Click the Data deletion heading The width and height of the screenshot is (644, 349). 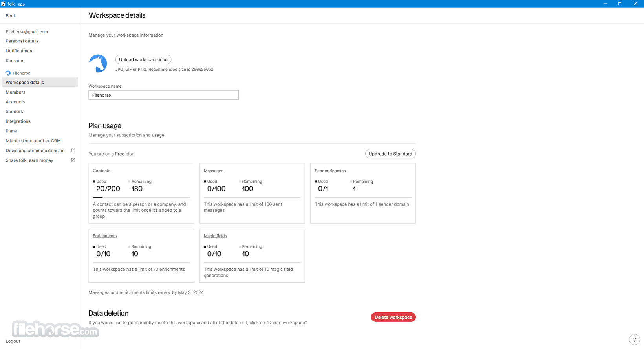click(108, 314)
